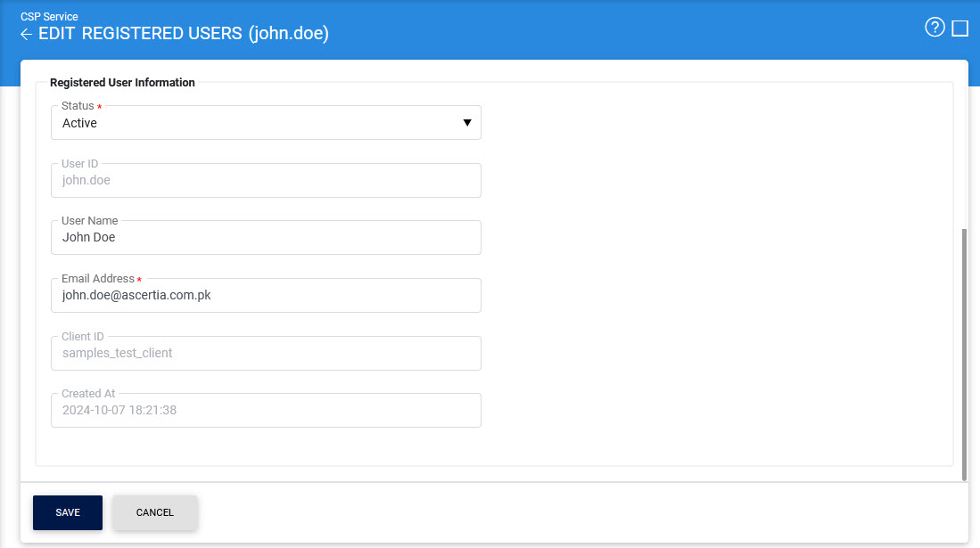This screenshot has width=980, height=548.
Task: Click the back arrow beside the page title
Action: [26, 35]
